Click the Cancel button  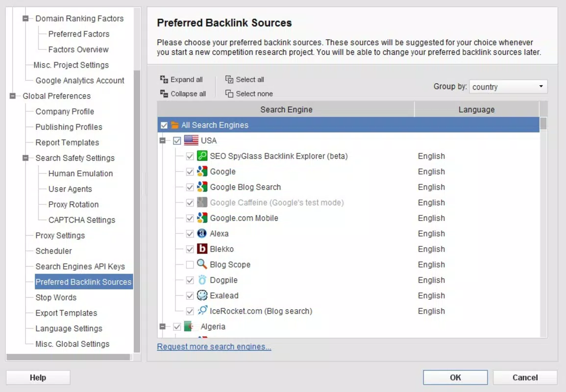(x=525, y=378)
